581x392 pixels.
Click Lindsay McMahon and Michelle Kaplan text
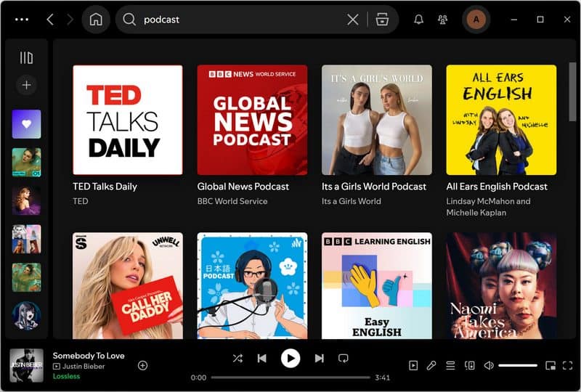click(x=488, y=207)
